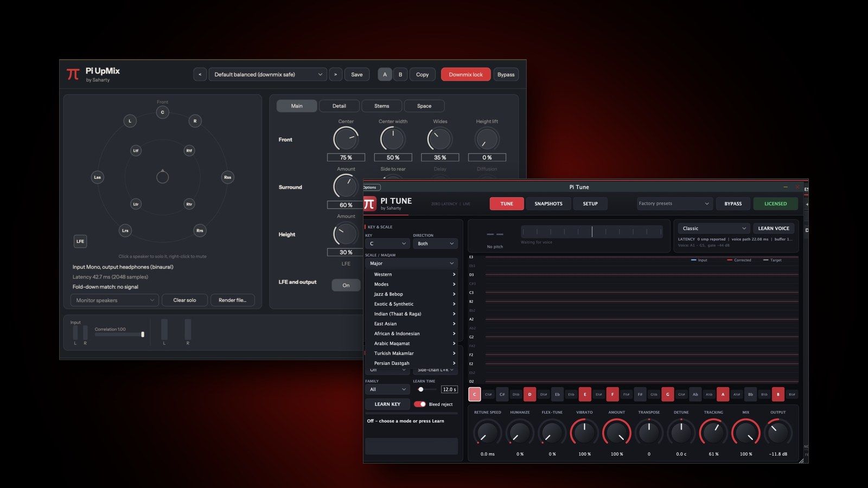Click the Ltf top-front-left speaker node

click(x=136, y=150)
